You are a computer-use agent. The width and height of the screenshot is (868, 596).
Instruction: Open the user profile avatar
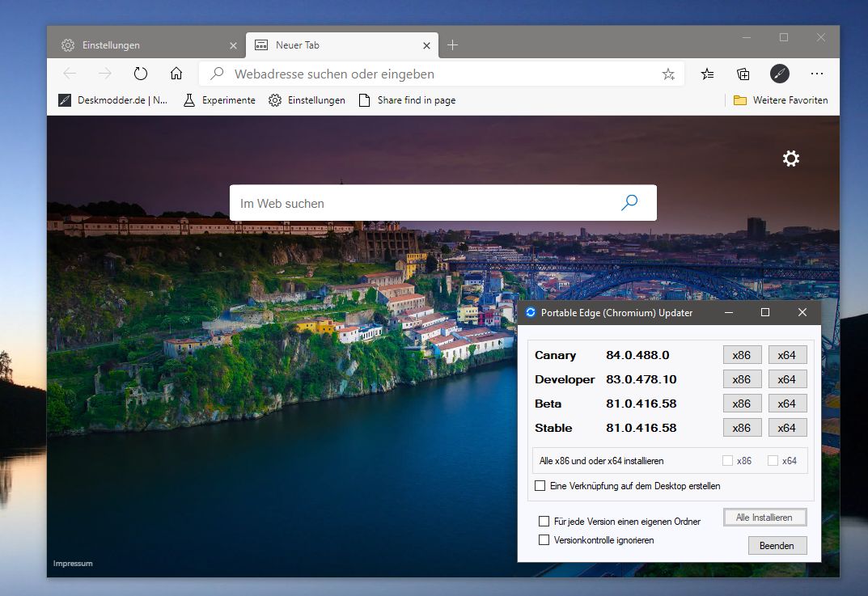coord(780,74)
